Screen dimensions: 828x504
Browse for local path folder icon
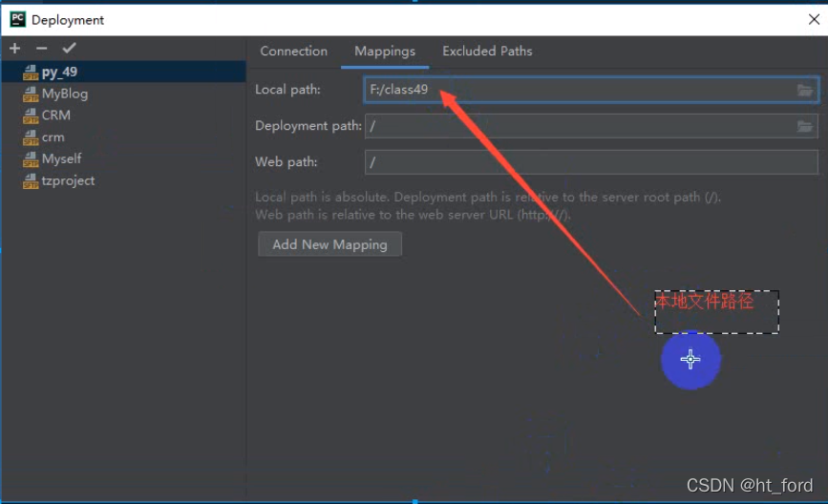point(805,90)
